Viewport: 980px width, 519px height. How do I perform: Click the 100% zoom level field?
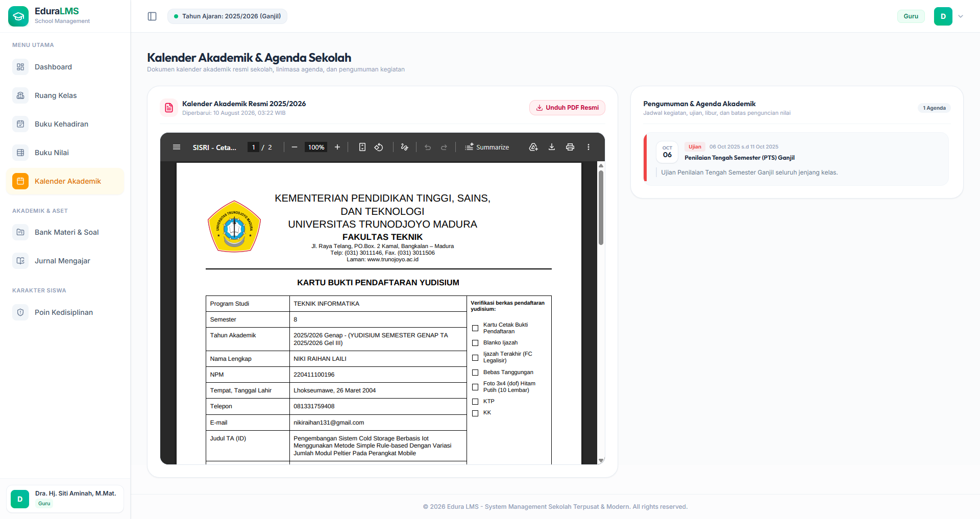(x=316, y=147)
